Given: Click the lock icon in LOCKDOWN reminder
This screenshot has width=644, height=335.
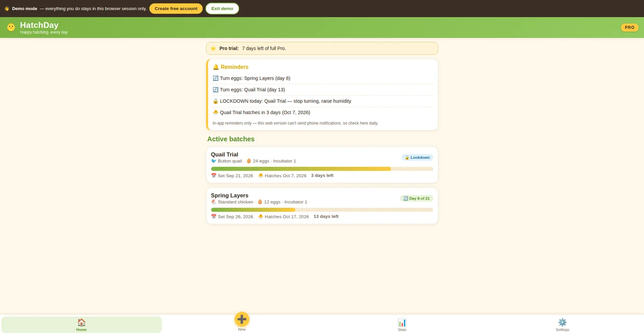Looking at the screenshot, I should point(215,101).
